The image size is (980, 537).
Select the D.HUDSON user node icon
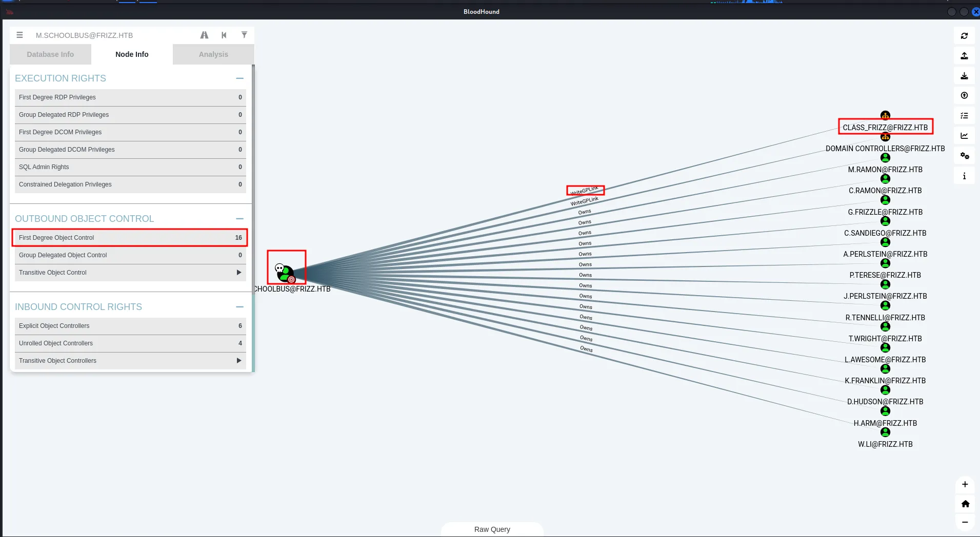(885, 390)
